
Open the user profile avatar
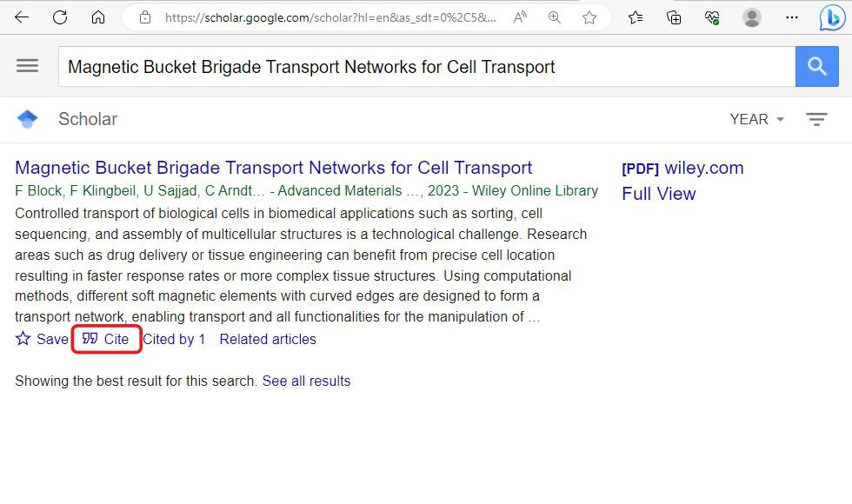coord(751,17)
